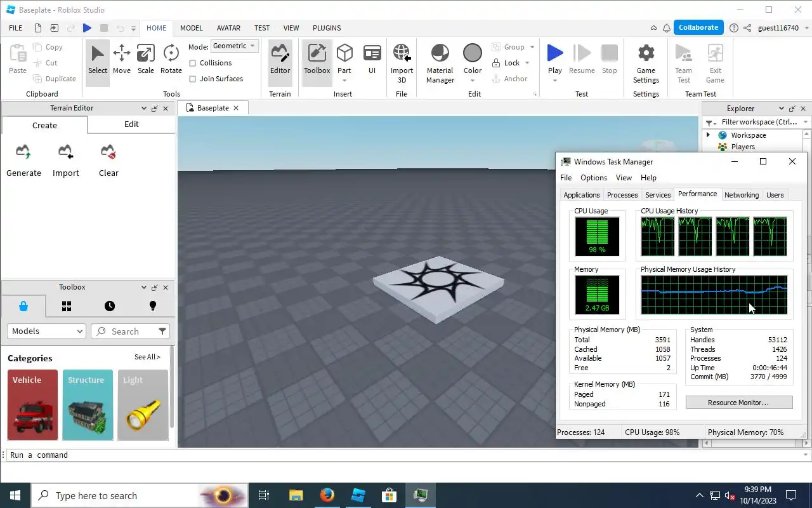Viewport: 812px width, 508px height.
Task: Expand the Color dropdown arrow
Action: pyautogui.click(x=473, y=81)
